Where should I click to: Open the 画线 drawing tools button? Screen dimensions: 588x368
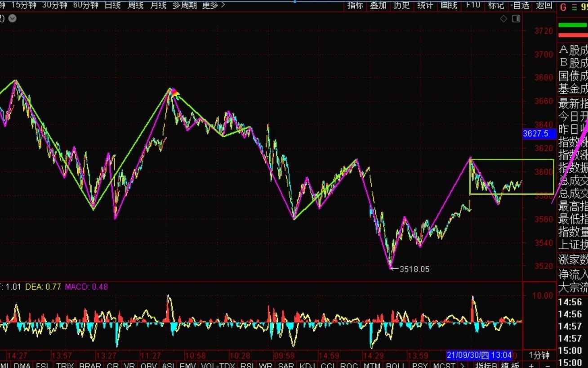(x=449, y=5)
